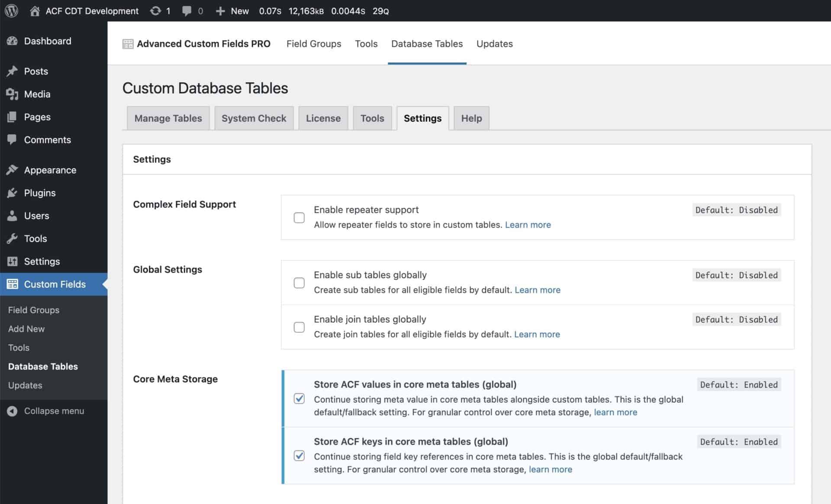Image resolution: width=831 pixels, height=504 pixels.
Task: Open the Updates tab in plugin navigation
Action: point(495,44)
